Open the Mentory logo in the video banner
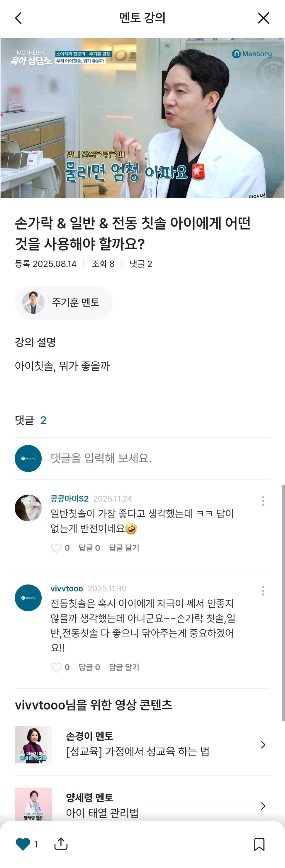Image resolution: width=285 pixels, height=868 pixels. pyautogui.click(x=253, y=54)
